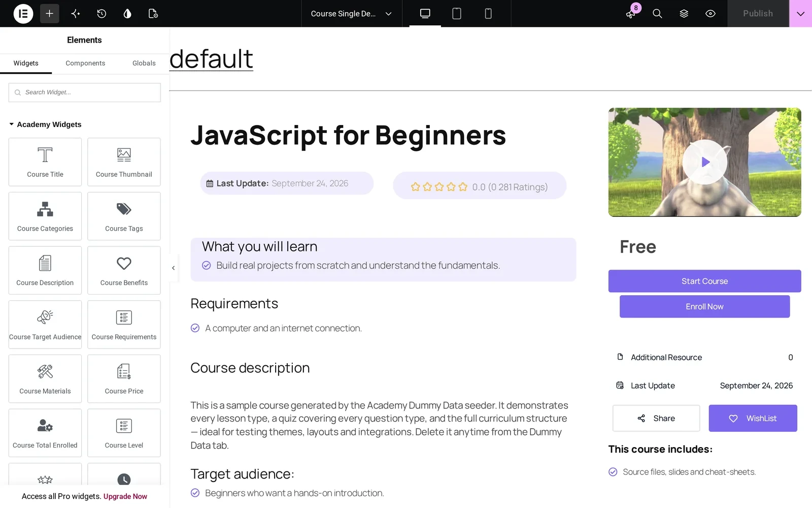Switch to desktop device view
This screenshot has width=812, height=508.
(425, 14)
